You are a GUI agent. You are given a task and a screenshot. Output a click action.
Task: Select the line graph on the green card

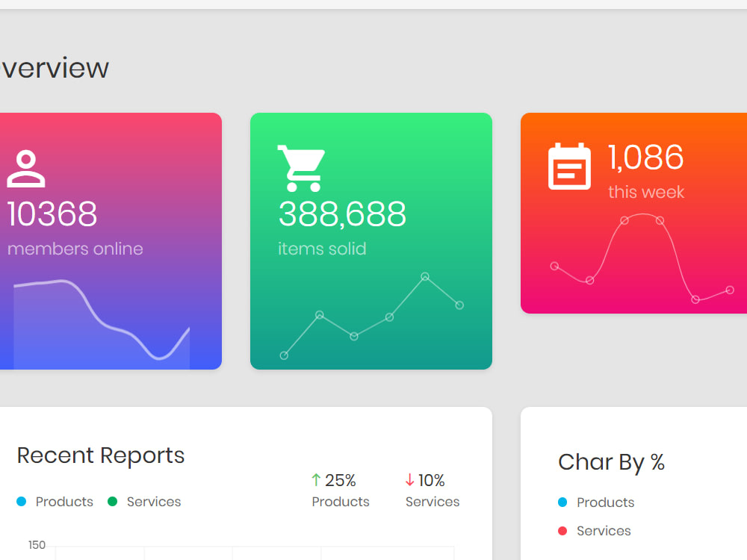click(x=371, y=317)
